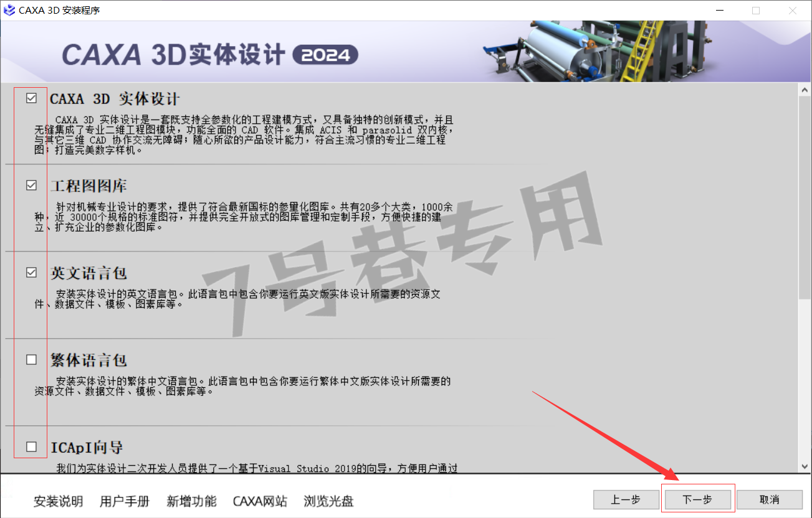This screenshot has height=518, width=812.
Task: Click the 2024 version badge
Action: (x=325, y=55)
